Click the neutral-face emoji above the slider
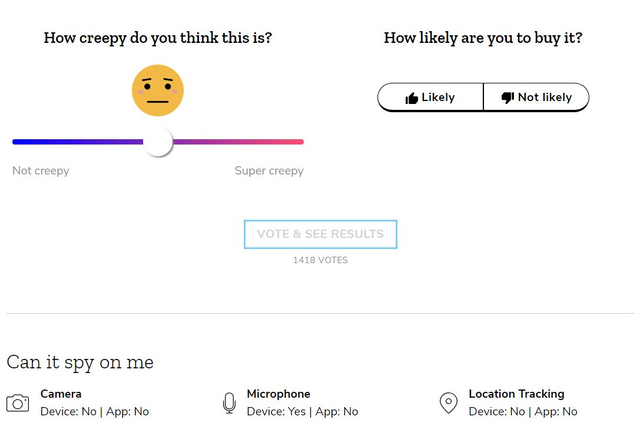640x440 pixels. point(158,90)
